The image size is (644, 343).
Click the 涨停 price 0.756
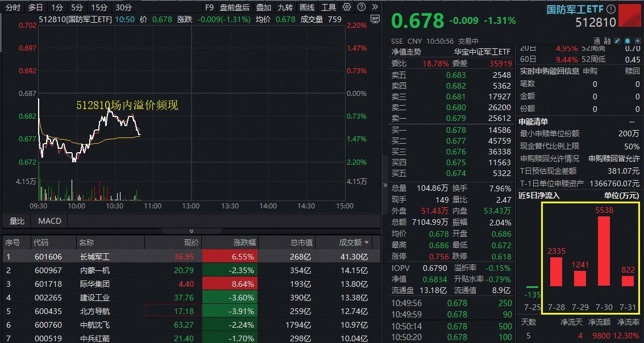(x=438, y=257)
